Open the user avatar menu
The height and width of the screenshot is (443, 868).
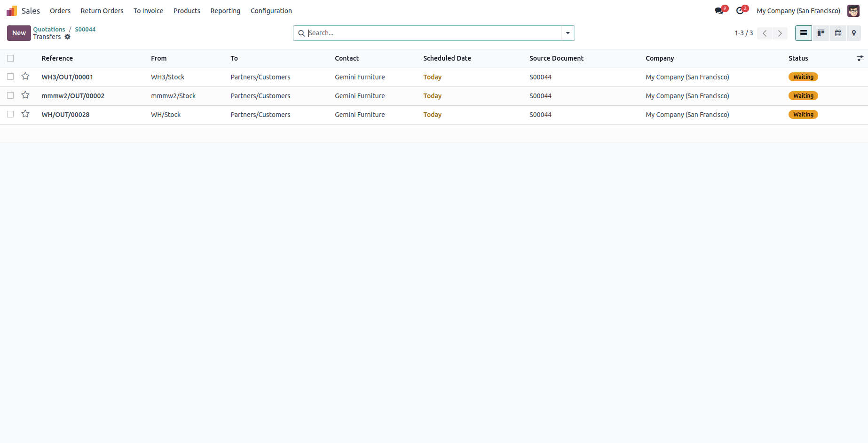tap(853, 11)
